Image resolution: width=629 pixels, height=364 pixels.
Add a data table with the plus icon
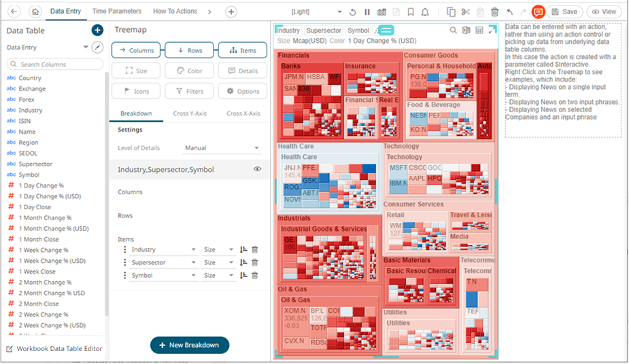pyautogui.click(x=97, y=31)
